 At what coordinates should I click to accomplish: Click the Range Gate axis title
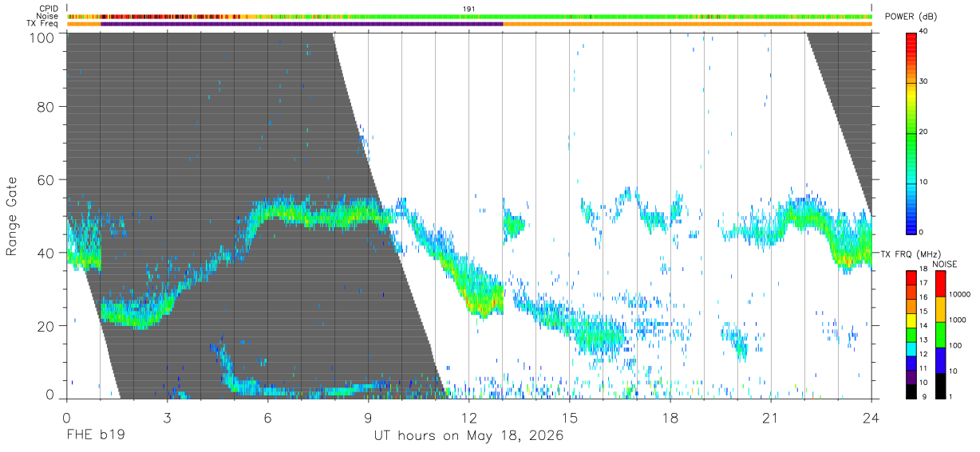(12, 216)
